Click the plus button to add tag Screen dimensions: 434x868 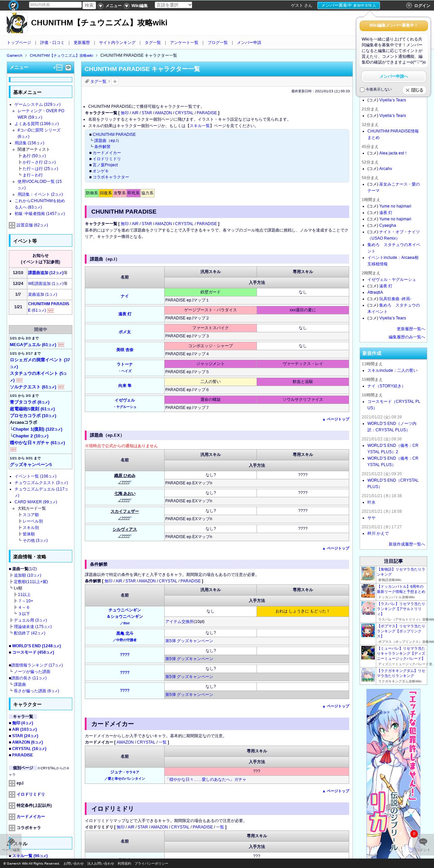[115, 81]
